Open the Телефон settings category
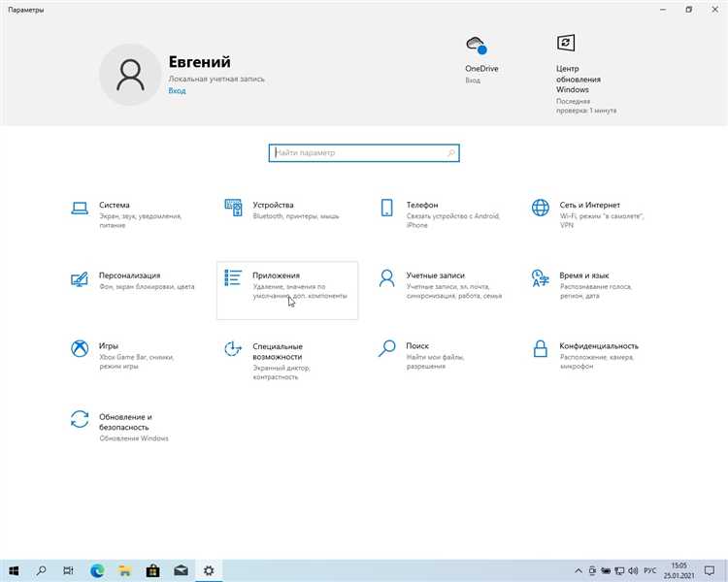728x582 pixels. pos(441,214)
